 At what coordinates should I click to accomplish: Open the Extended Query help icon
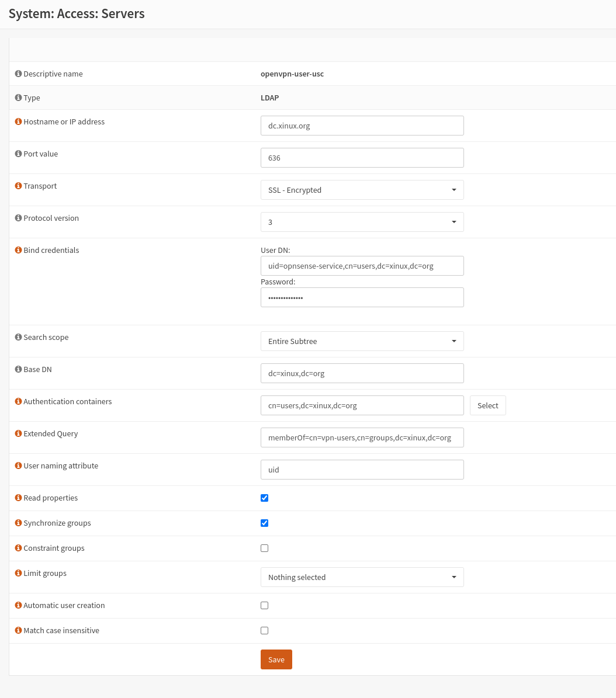(18, 434)
